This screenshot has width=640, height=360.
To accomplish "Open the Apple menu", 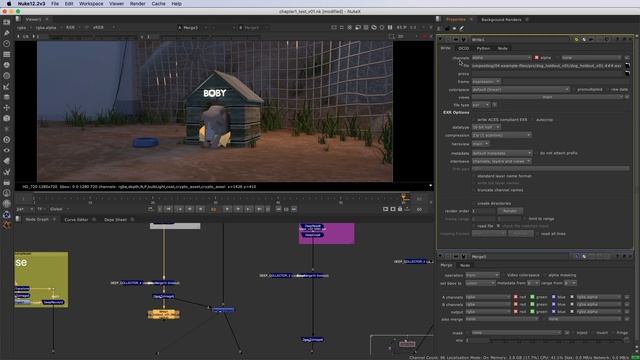I will click(x=9, y=4).
